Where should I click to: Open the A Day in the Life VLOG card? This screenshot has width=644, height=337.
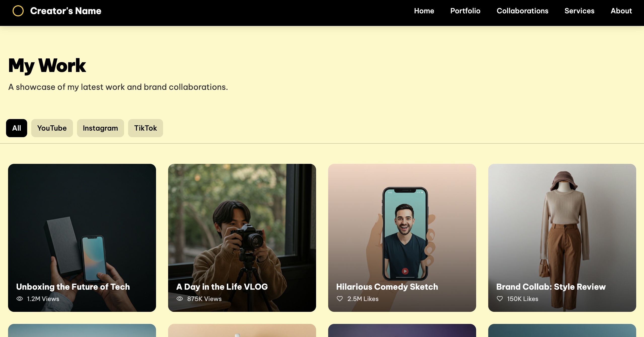point(242,238)
